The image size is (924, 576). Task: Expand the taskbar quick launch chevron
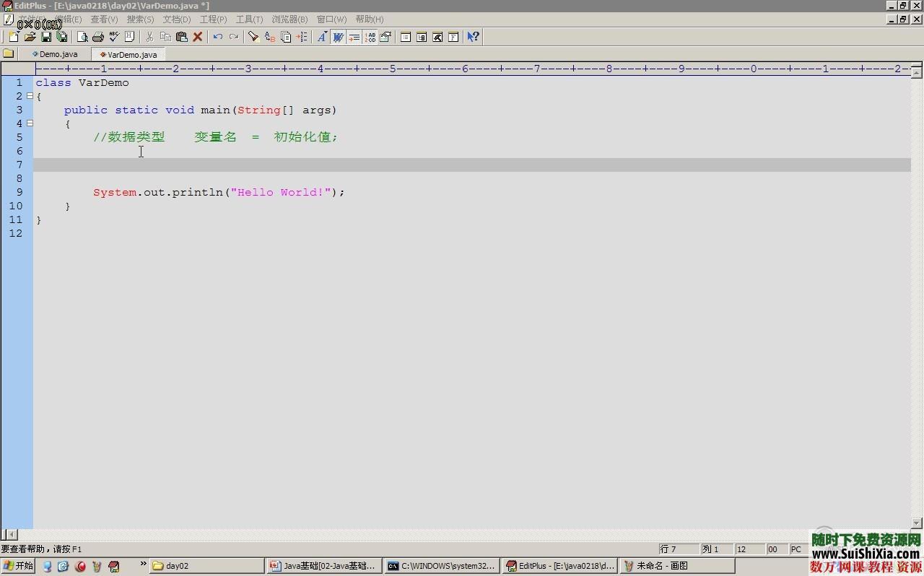coord(143,564)
